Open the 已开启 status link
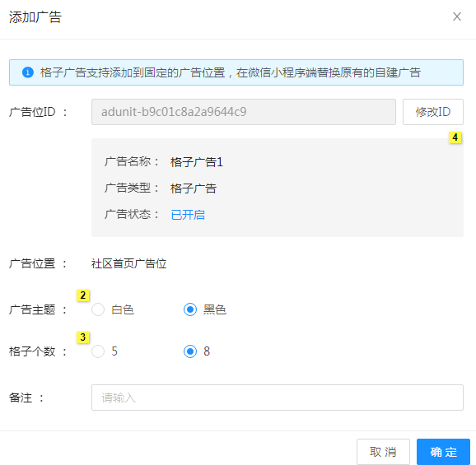 pos(188,215)
